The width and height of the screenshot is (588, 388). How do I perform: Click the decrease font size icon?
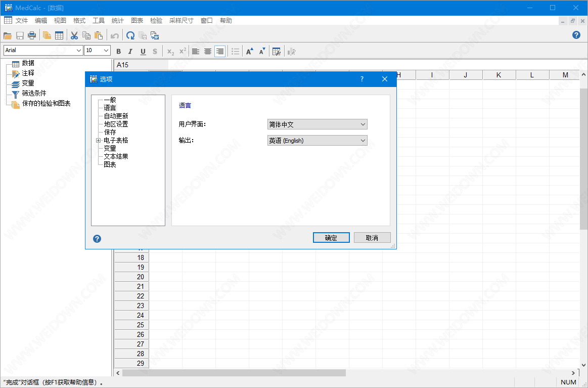click(262, 52)
